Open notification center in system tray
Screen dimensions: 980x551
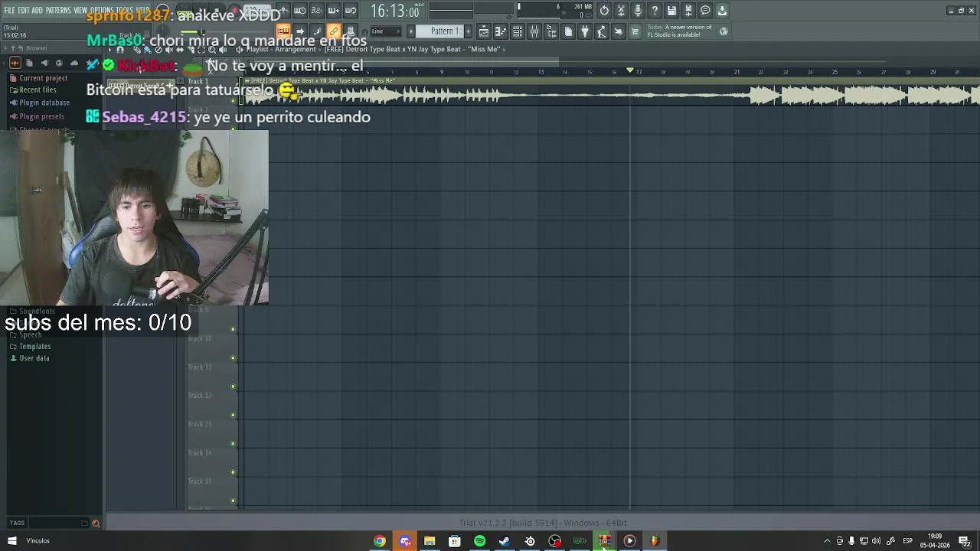tap(965, 541)
